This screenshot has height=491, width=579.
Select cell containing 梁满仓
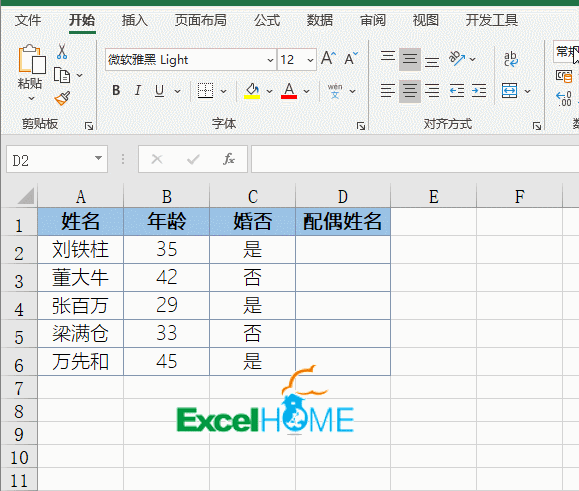coord(80,333)
